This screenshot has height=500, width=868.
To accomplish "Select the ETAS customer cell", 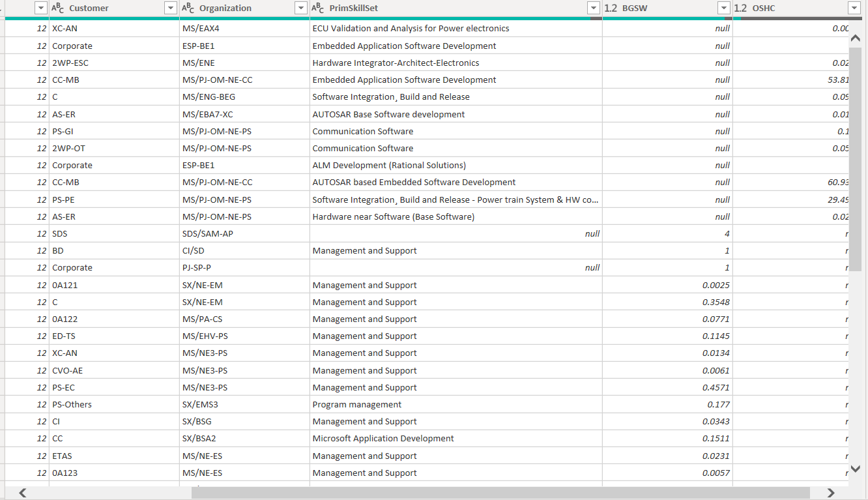I will [114, 456].
